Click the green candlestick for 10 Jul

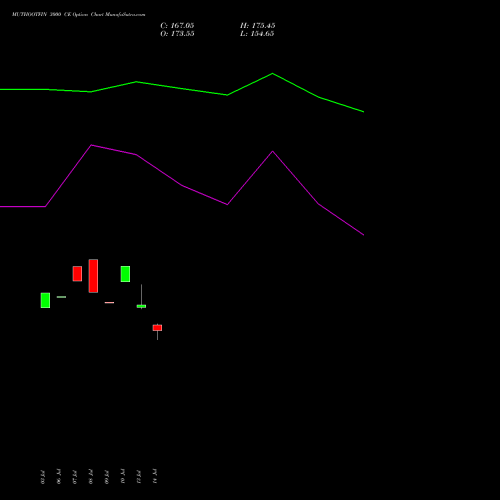125,274
